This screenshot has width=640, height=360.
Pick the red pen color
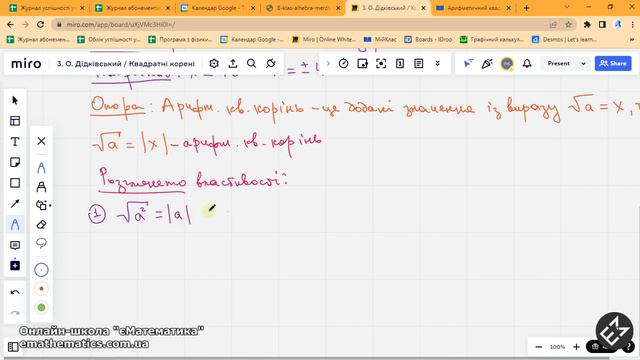41,289
